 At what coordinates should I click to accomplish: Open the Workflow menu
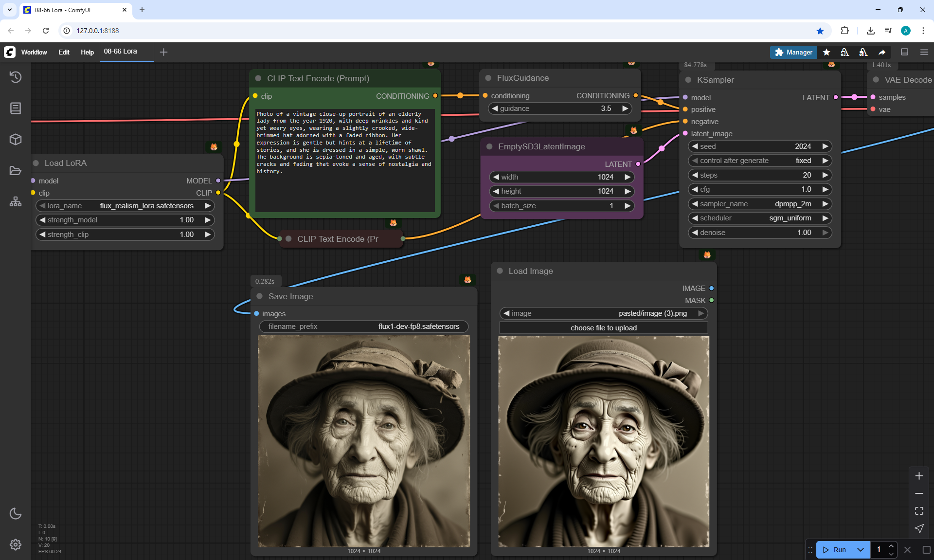[x=34, y=52]
